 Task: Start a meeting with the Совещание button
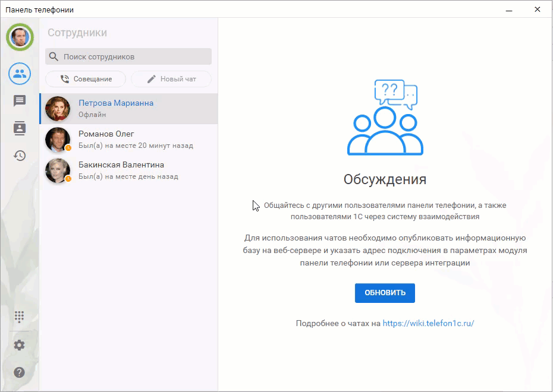coord(85,79)
